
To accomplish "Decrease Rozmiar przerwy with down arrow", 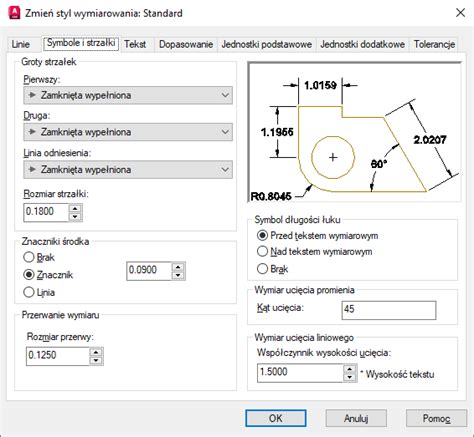I will (x=96, y=360).
